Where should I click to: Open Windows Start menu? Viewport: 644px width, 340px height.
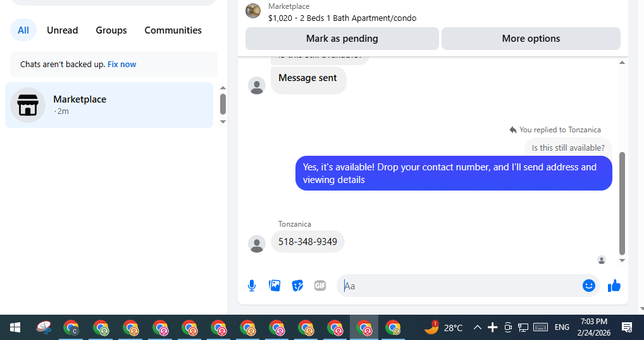(x=15, y=328)
